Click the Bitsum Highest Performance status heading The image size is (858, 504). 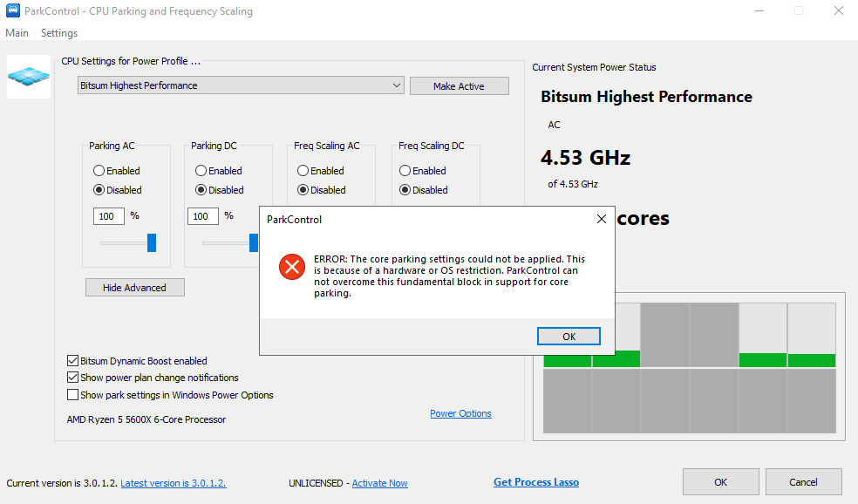pyautogui.click(x=646, y=97)
